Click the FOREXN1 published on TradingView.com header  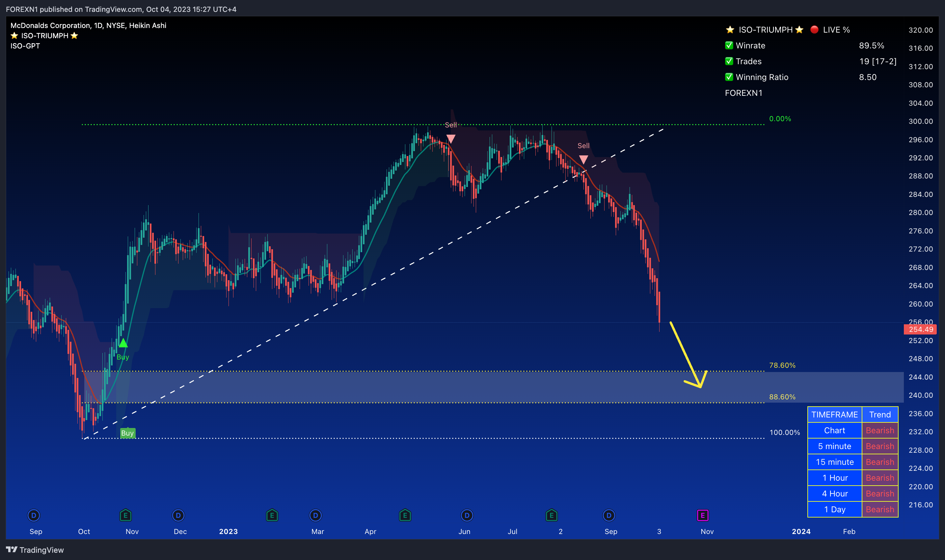(121, 9)
